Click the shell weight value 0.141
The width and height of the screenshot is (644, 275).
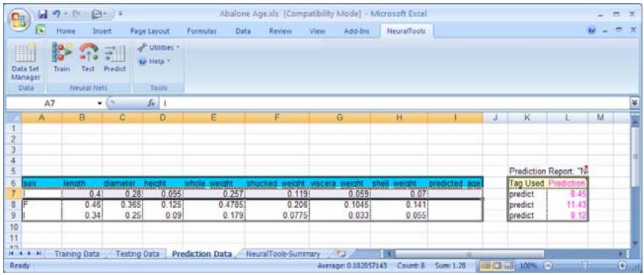click(x=399, y=204)
